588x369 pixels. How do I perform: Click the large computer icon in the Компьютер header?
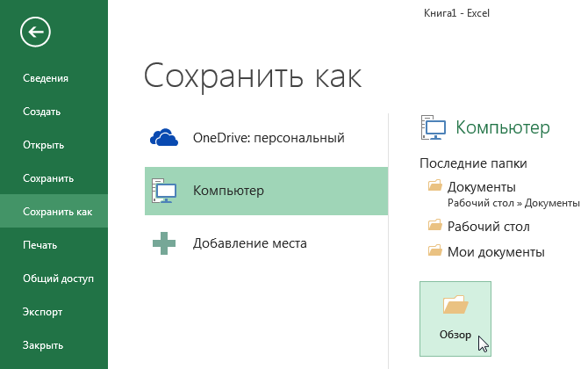point(434,127)
